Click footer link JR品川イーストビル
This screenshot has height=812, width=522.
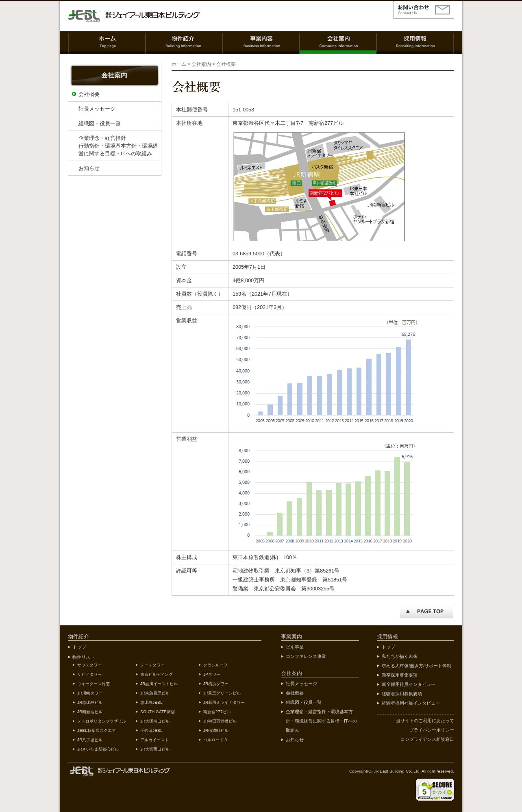coord(159,684)
